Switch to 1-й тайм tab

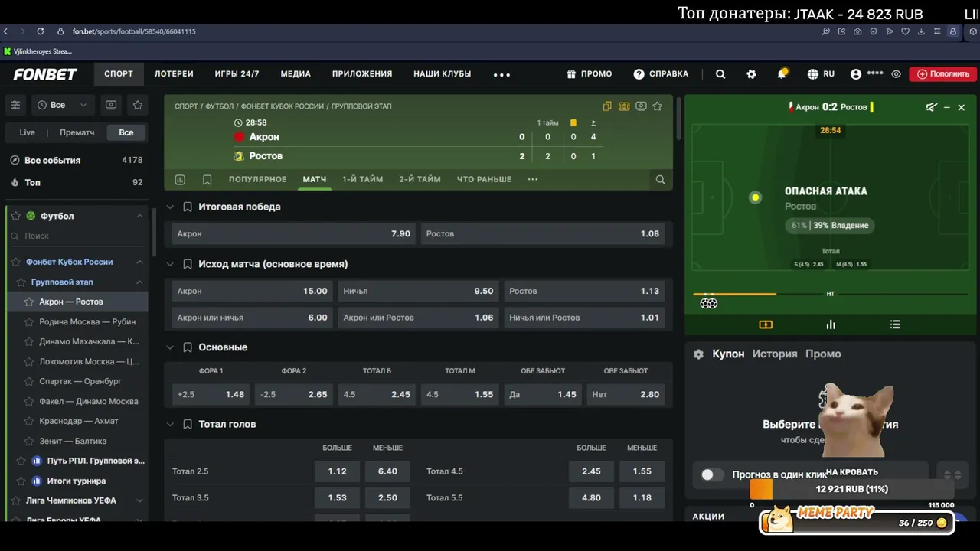pyautogui.click(x=362, y=179)
